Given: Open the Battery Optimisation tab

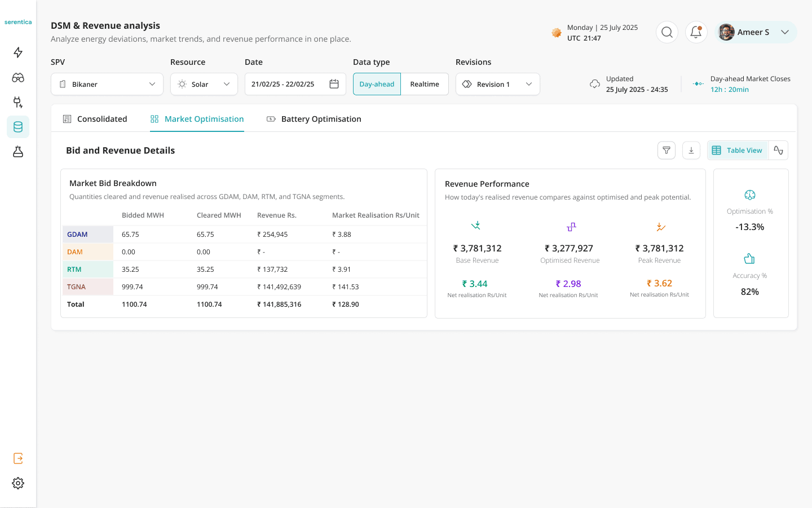Looking at the screenshot, I should [314, 119].
